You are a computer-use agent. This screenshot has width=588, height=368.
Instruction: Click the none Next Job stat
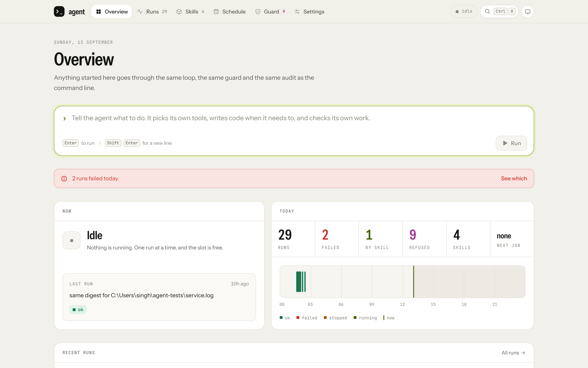point(512,239)
